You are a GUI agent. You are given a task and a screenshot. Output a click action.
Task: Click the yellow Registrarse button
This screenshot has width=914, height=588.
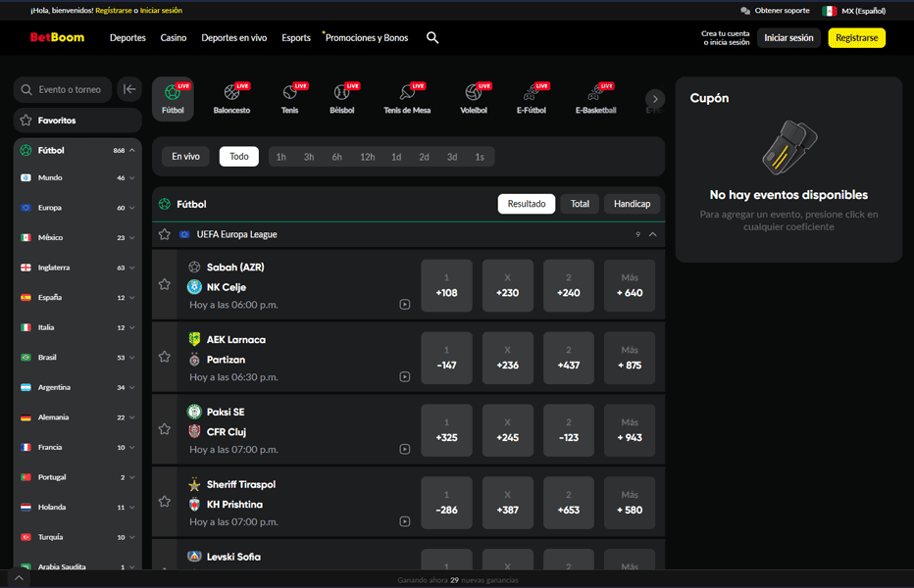[x=856, y=38]
